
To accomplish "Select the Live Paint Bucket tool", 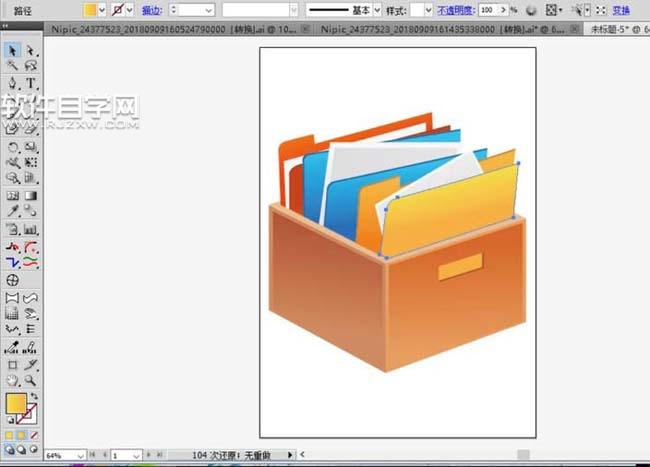I will tap(12, 347).
